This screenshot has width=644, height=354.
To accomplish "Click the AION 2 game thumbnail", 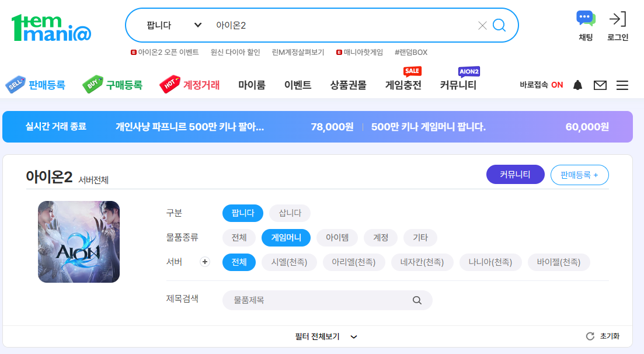I will [79, 242].
